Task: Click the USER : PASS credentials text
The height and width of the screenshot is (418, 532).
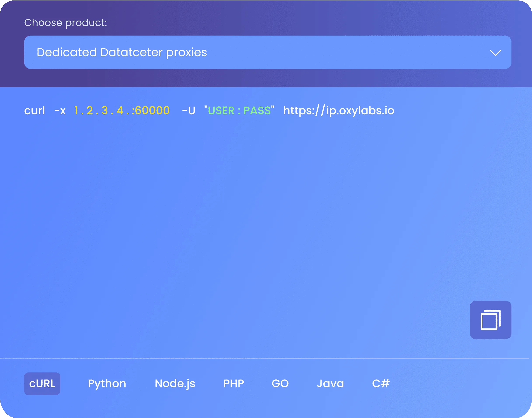Action: pyautogui.click(x=239, y=111)
